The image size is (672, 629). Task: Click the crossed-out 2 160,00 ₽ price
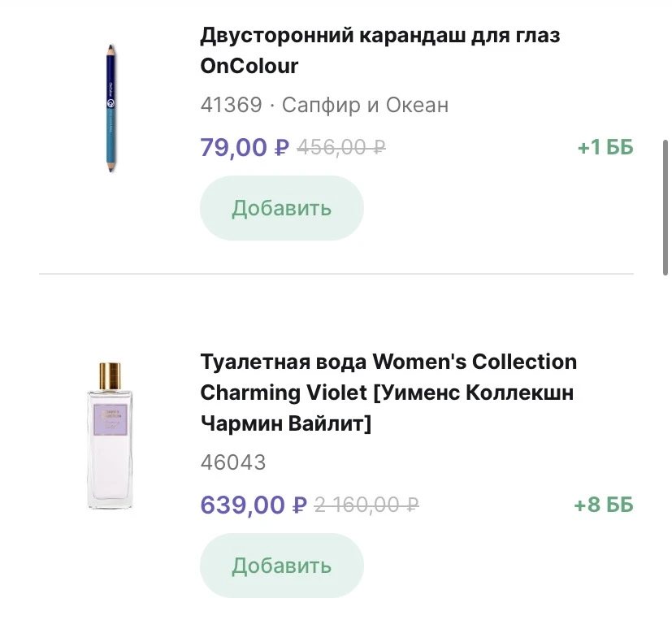366,505
